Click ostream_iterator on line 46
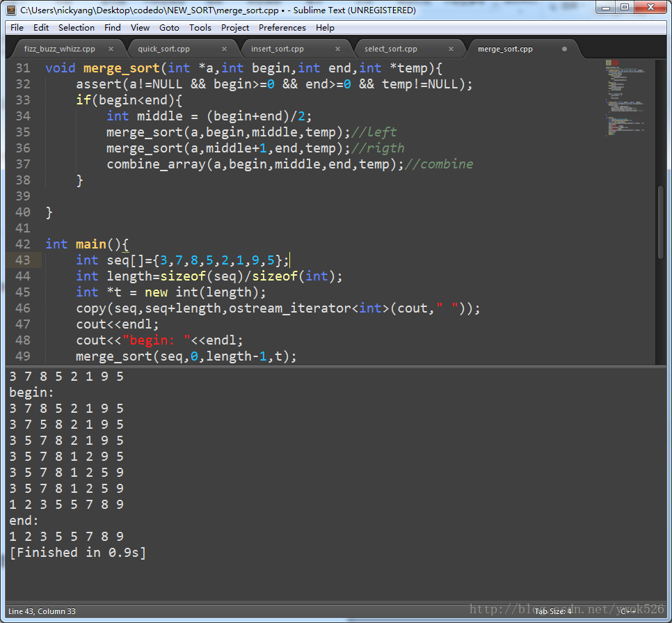Viewport: 672px width, 623px height. 289,308
